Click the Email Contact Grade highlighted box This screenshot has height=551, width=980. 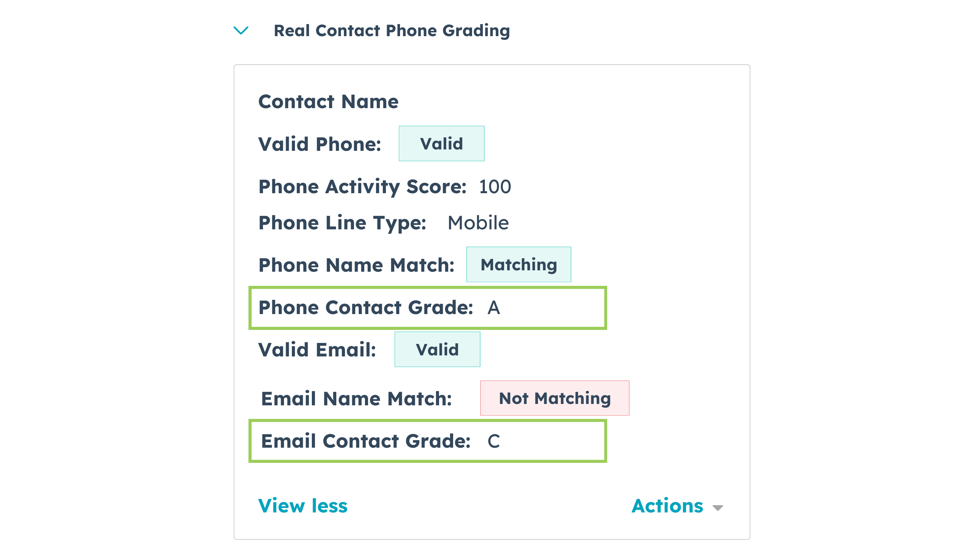[428, 441]
